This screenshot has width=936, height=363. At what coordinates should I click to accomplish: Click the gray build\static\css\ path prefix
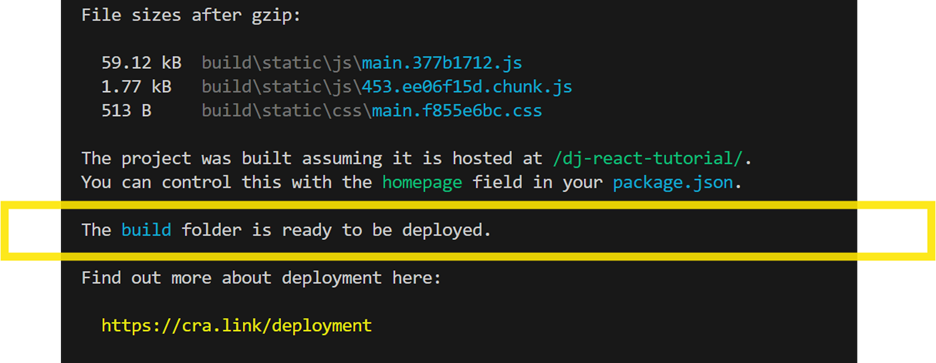pyautogui.click(x=287, y=110)
